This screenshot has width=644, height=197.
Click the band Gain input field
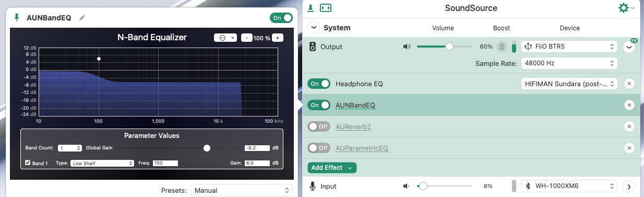coord(257,163)
